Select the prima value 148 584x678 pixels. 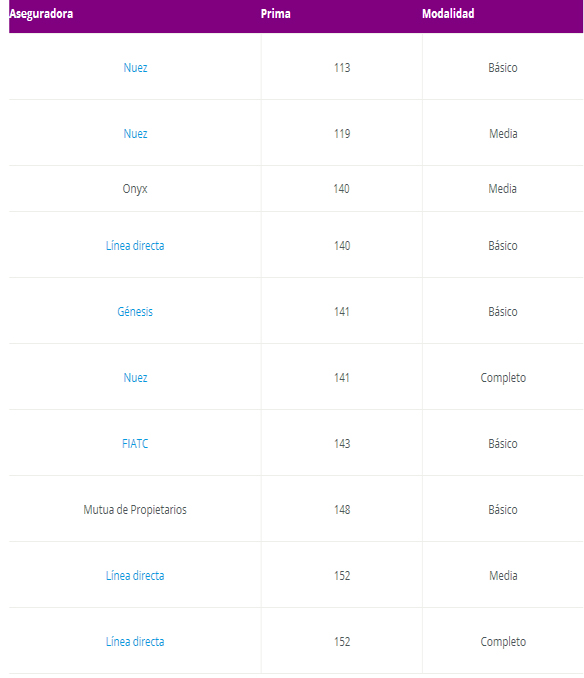[x=342, y=510]
